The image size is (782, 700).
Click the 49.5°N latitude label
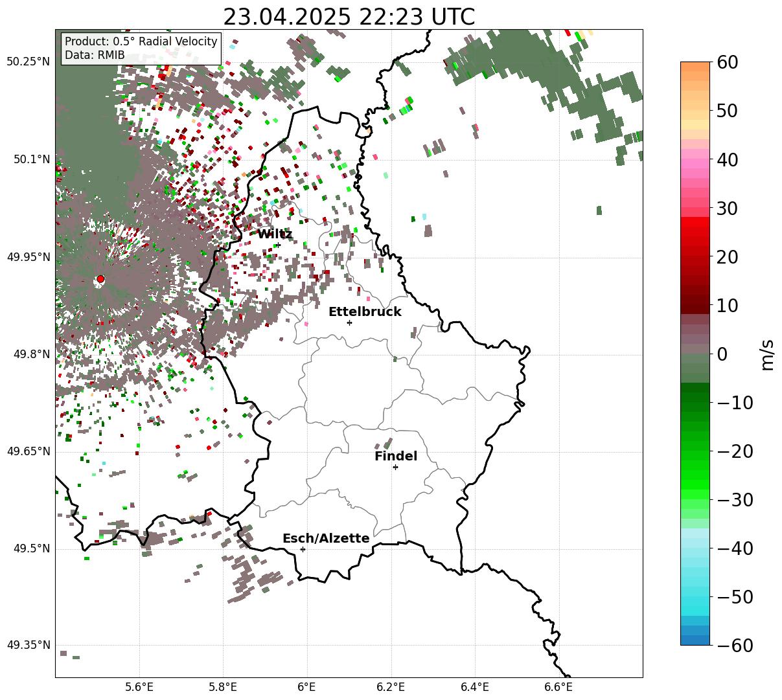32,548
